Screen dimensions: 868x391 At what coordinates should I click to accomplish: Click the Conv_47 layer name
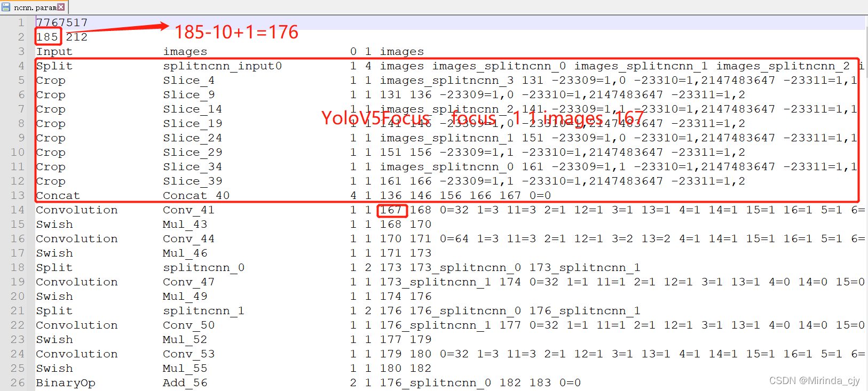coord(189,282)
